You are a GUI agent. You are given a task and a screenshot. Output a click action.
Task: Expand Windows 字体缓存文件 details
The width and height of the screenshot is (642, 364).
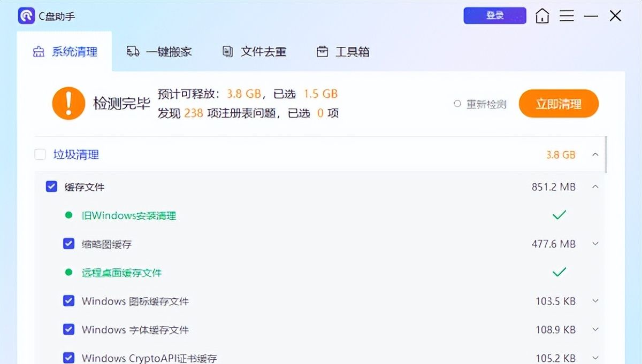pyautogui.click(x=595, y=329)
